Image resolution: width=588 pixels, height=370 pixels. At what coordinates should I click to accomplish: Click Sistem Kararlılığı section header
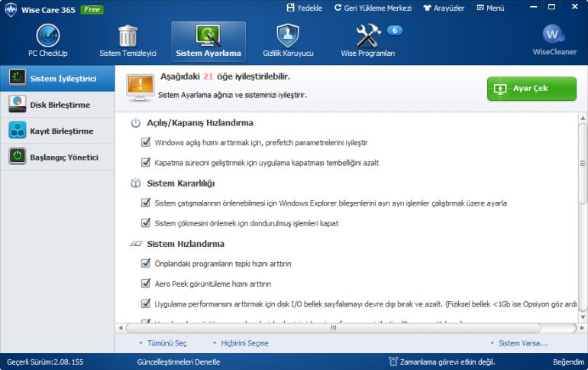point(181,183)
